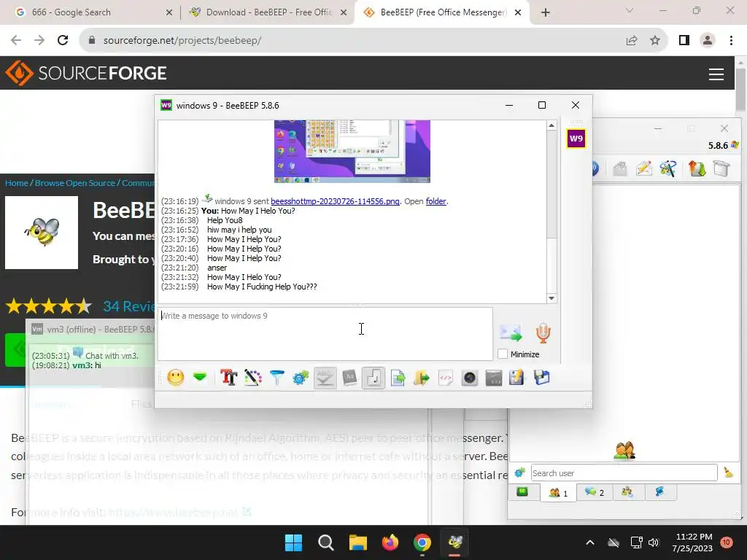Click the broom clear-search icon
Viewport: 747px width, 560px height.
[x=729, y=472]
